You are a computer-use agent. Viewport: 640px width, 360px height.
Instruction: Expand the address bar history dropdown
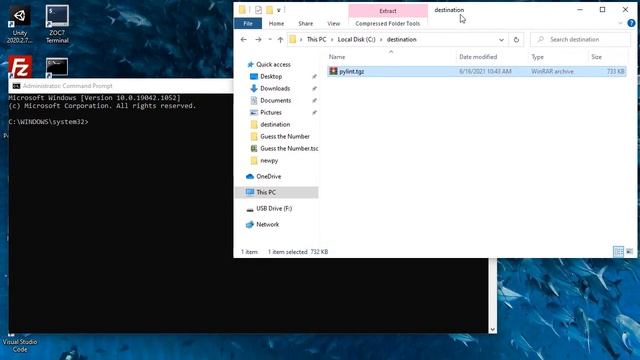[501, 40]
